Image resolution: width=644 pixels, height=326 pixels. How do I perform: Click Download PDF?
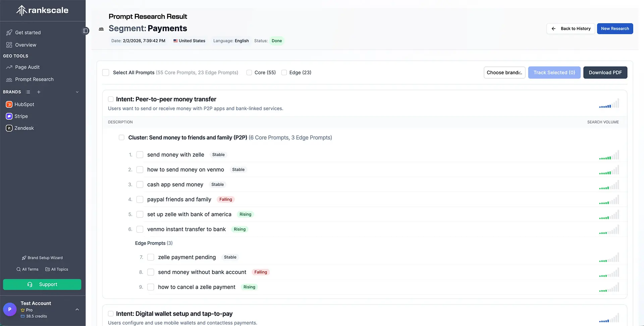pyautogui.click(x=605, y=73)
